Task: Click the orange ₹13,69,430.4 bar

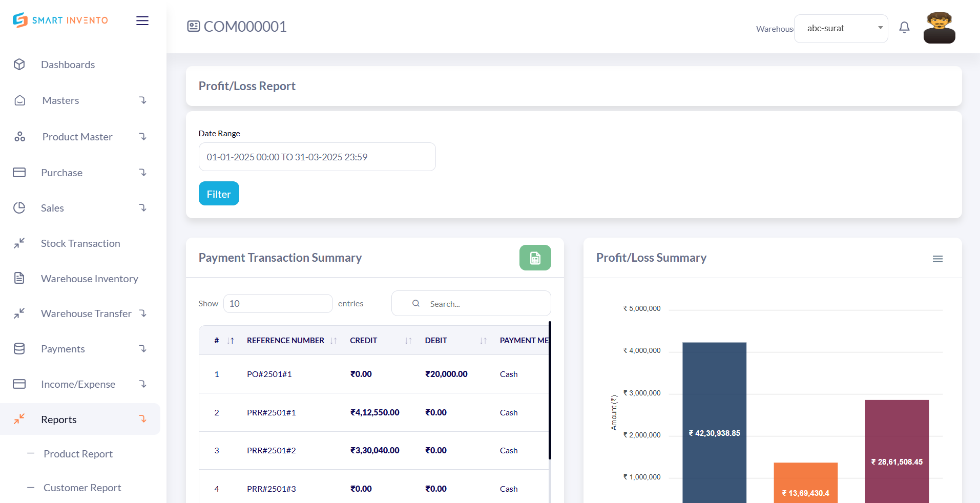Action: (x=806, y=483)
